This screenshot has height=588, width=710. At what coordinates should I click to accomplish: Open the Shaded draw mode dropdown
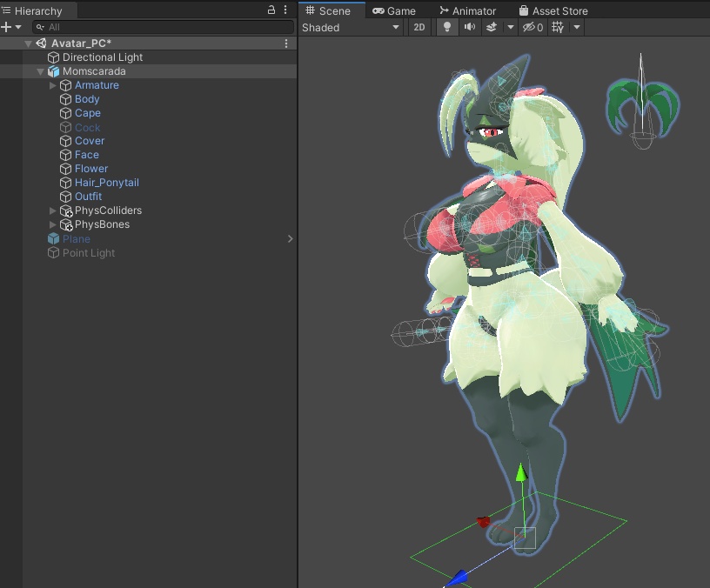351,28
